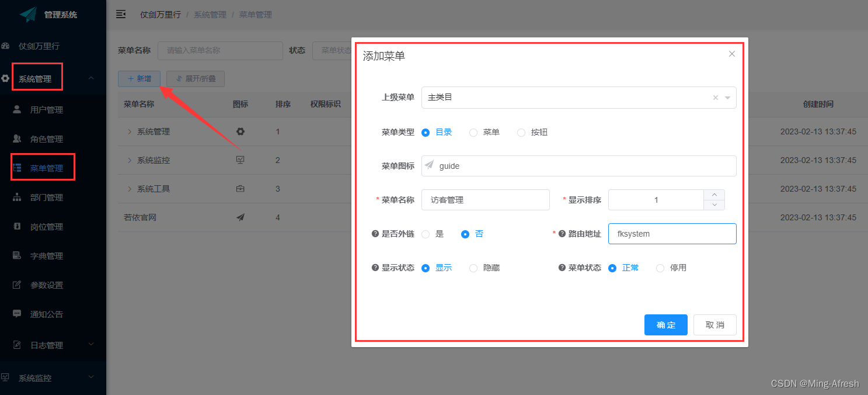Select the 菜单 radio for menu type

click(473, 133)
